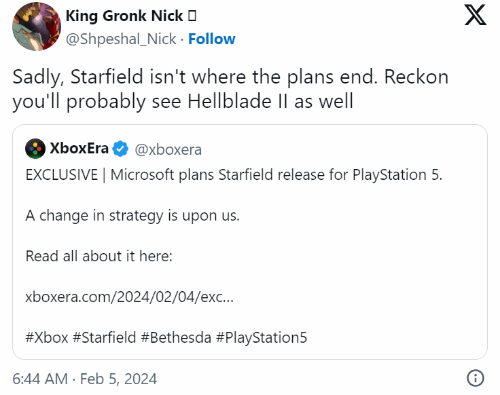
Task: Open the xboxera.com/2024/02/04 article link
Action: [x=129, y=297]
